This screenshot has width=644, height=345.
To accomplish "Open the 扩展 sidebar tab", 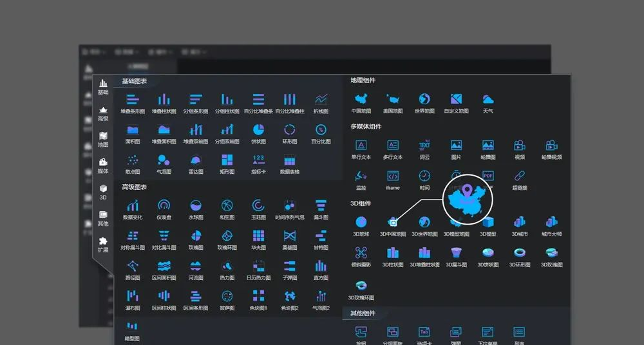I will [x=103, y=245].
